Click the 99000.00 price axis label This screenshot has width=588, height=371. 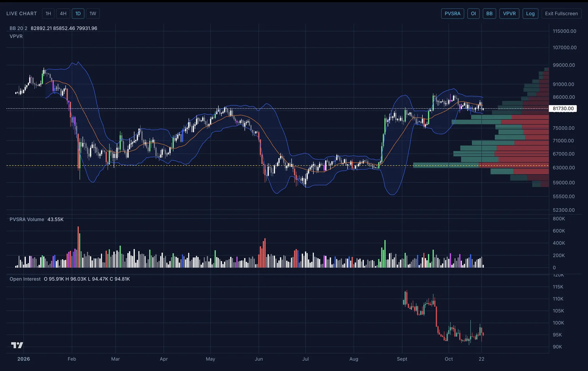click(564, 65)
